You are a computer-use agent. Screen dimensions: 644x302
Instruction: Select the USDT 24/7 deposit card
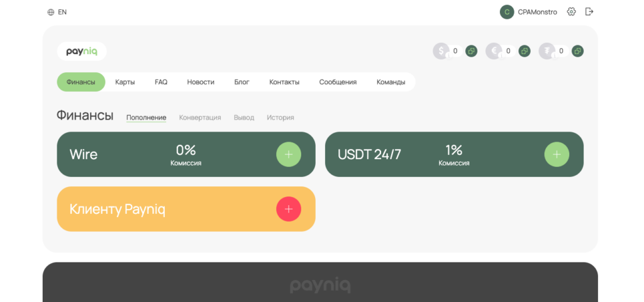coord(454,155)
